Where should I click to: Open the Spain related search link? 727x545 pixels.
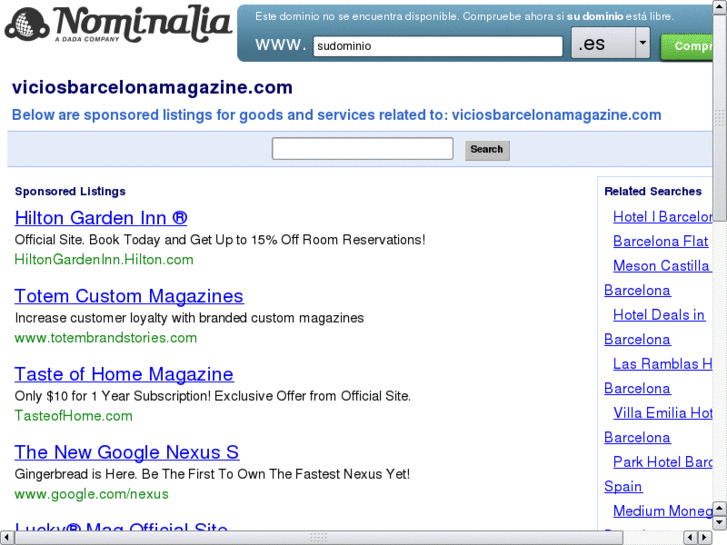pyautogui.click(x=623, y=487)
